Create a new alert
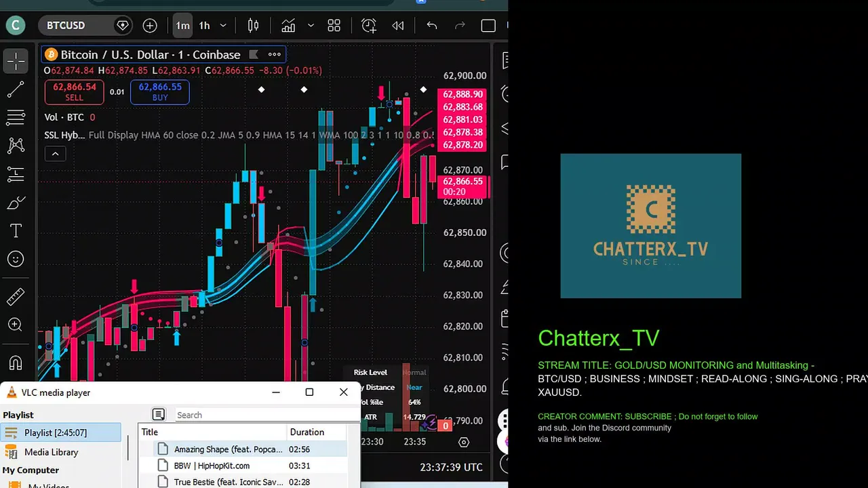The height and width of the screenshot is (488, 868). [x=369, y=26]
